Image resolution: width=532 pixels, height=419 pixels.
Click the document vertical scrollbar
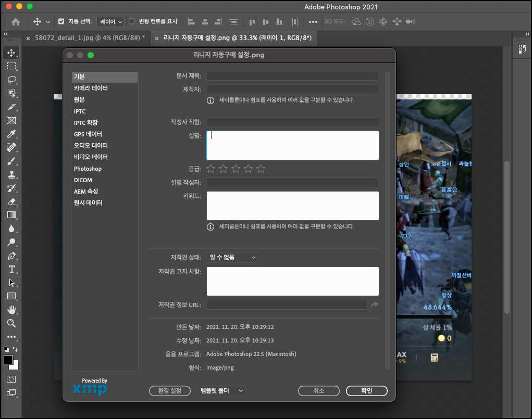507,237
